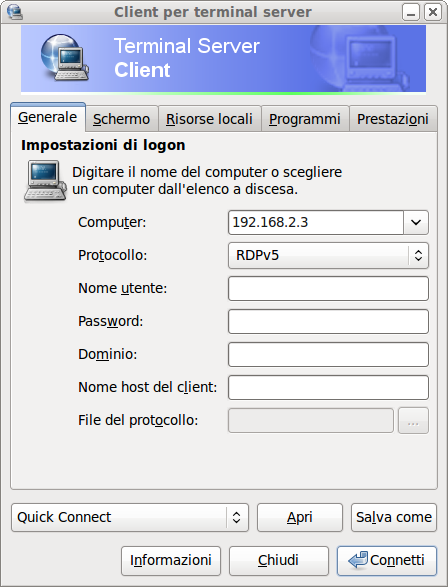Image resolution: width=448 pixels, height=587 pixels.
Task: Open the Informazioni dialog button
Action: pos(171,560)
